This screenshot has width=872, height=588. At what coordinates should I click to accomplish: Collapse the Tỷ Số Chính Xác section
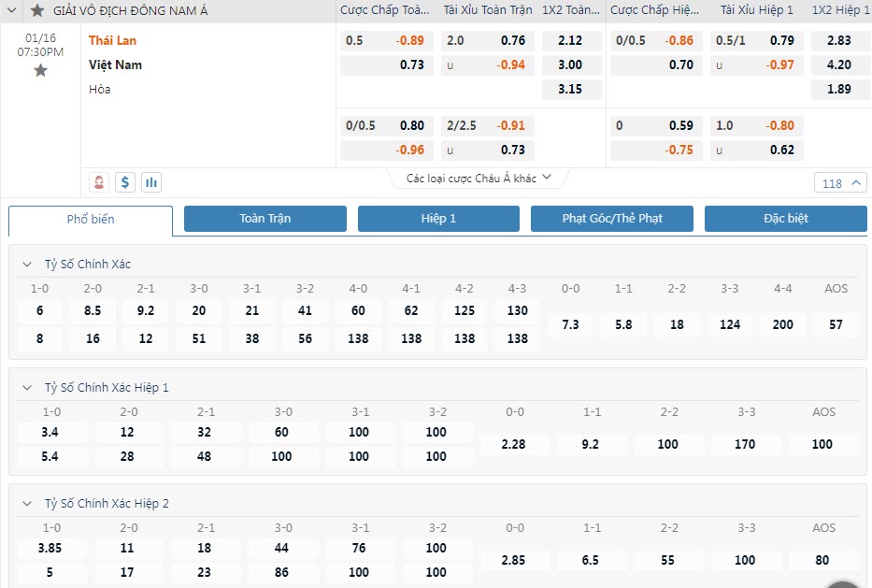[27, 265]
